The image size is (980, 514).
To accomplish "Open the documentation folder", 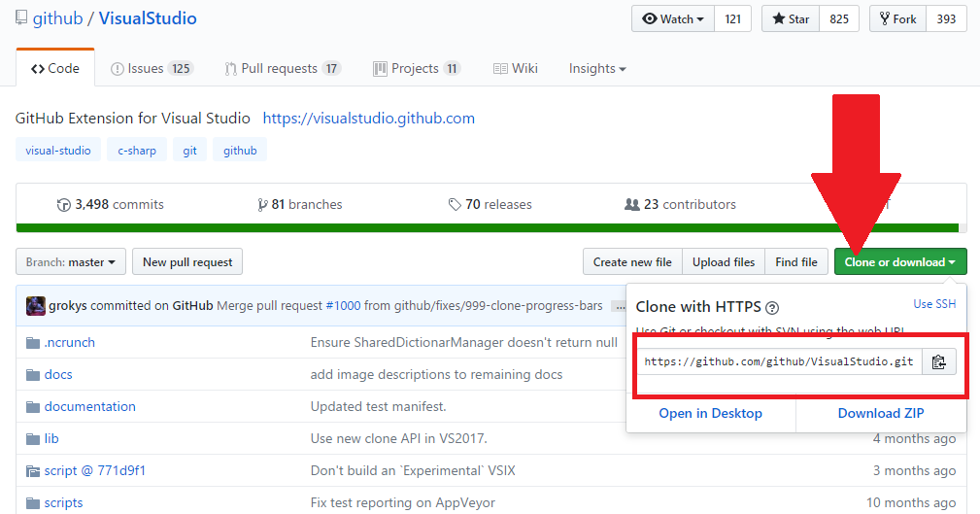I will coord(90,407).
